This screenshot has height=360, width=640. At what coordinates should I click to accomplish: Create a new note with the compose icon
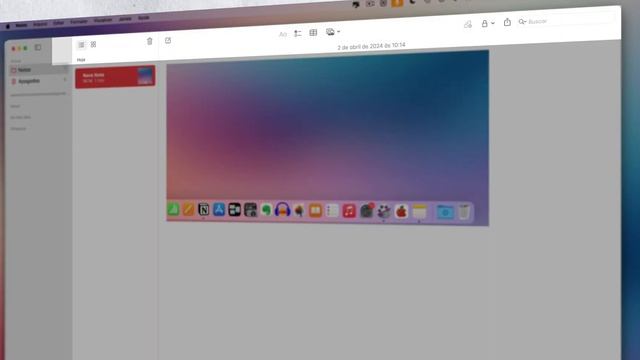pyautogui.click(x=168, y=40)
